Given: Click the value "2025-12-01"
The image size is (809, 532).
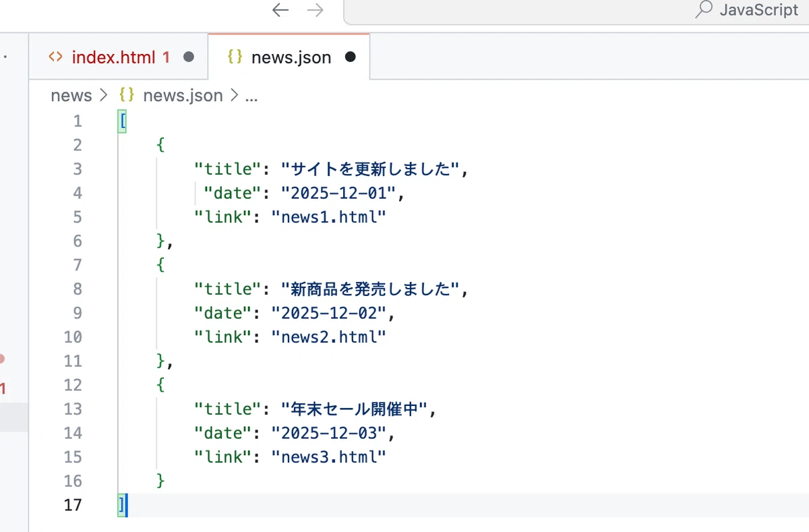Looking at the screenshot, I should point(338,193).
